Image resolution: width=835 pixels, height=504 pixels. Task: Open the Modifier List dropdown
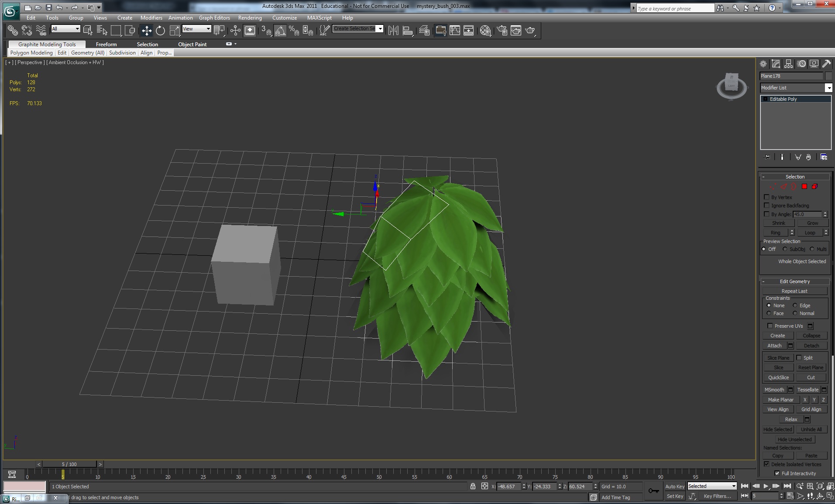828,88
